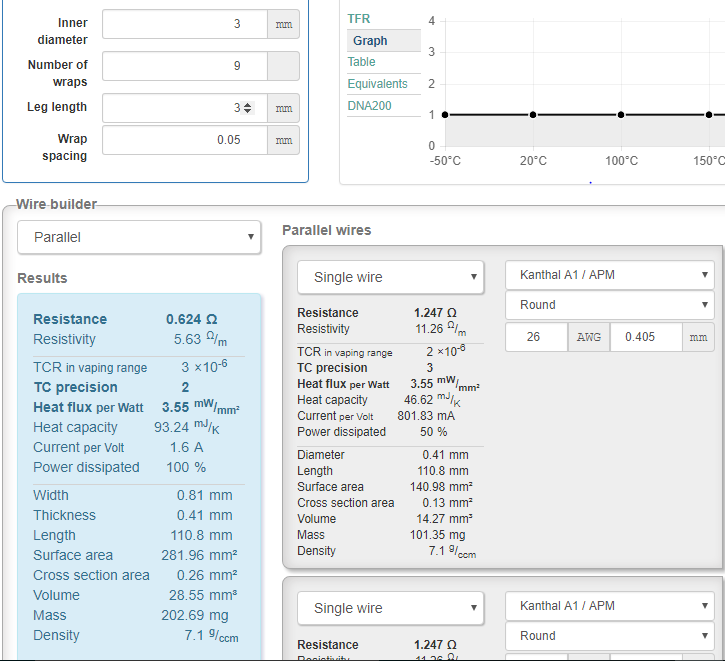Switch to the Table tab
This screenshot has width=725, height=661.
(x=362, y=62)
